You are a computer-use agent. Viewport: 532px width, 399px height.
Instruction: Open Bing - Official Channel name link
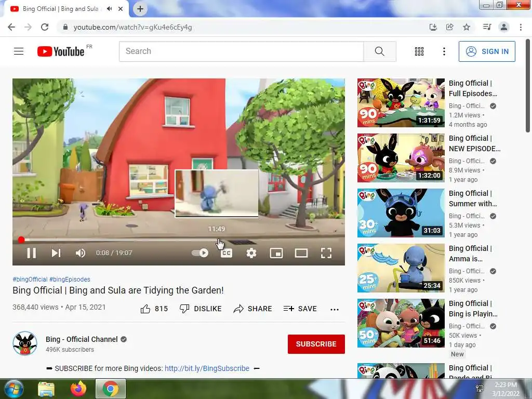pyautogui.click(x=82, y=339)
